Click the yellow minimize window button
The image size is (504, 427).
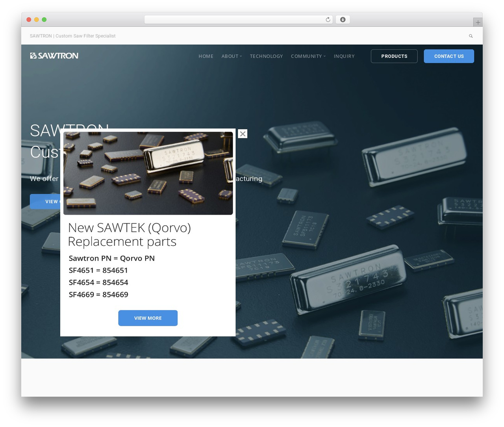pos(37,20)
